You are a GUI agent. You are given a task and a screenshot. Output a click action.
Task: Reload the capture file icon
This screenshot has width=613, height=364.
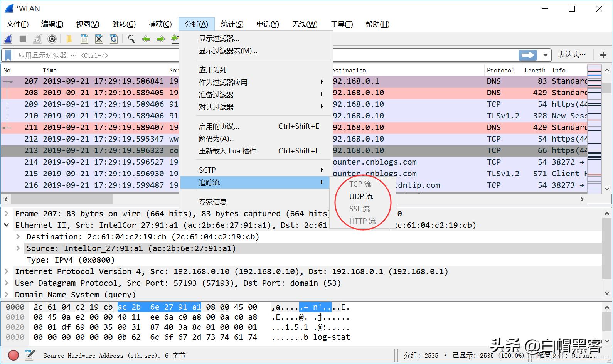pyautogui.click(x=114, y=39)
